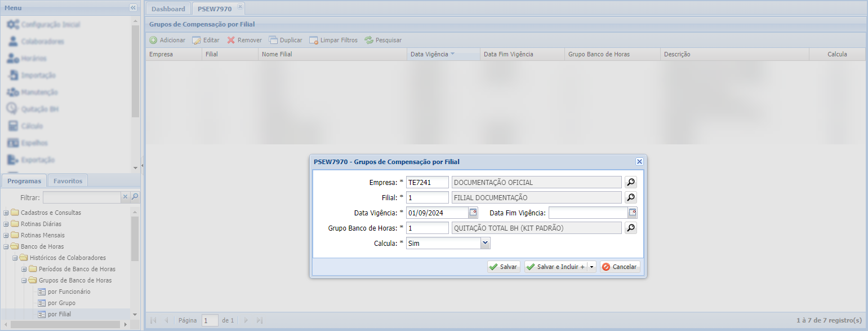Click the Limpar Filtros toolbar button
This screenshot has height=331, width=868.
click(333, 40)
